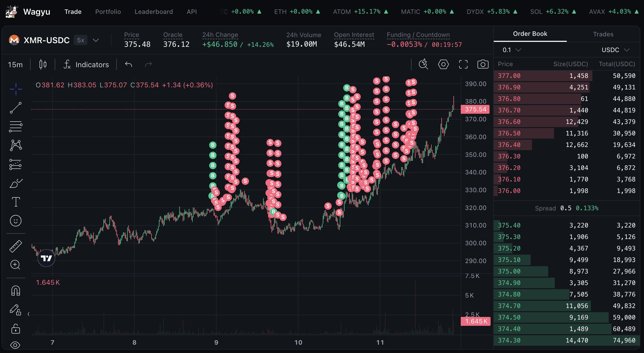The width and height of the screenshot is (644, 353).
Task: Click the ATOM ticker in the marquee
Action: coord(360,12)
